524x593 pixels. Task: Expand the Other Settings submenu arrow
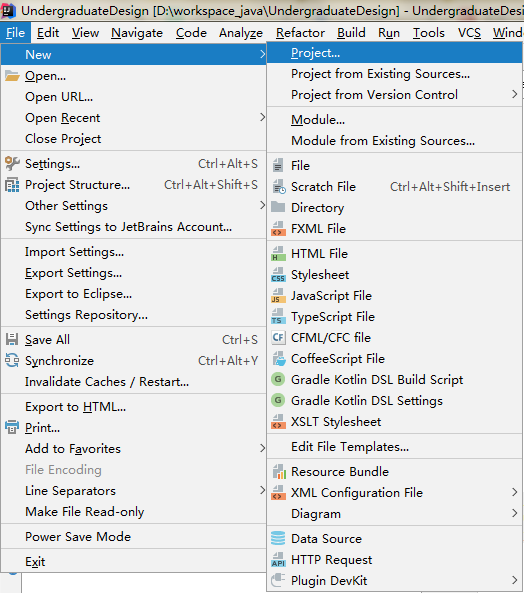point(262,205)
